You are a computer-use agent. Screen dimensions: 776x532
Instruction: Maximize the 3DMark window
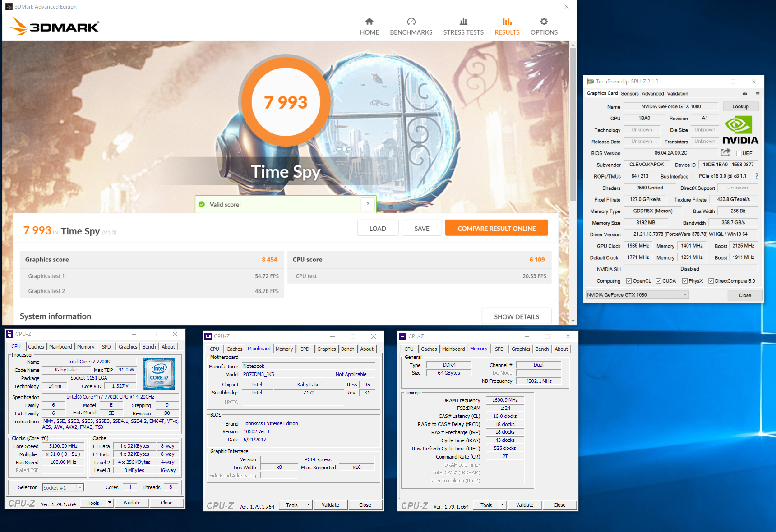pyautogui.click(x=546, y=7)
